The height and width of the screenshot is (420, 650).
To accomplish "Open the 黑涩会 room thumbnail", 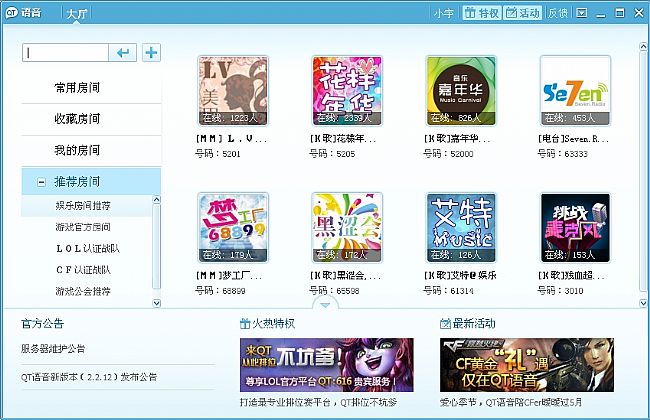I will pos(347,228).
